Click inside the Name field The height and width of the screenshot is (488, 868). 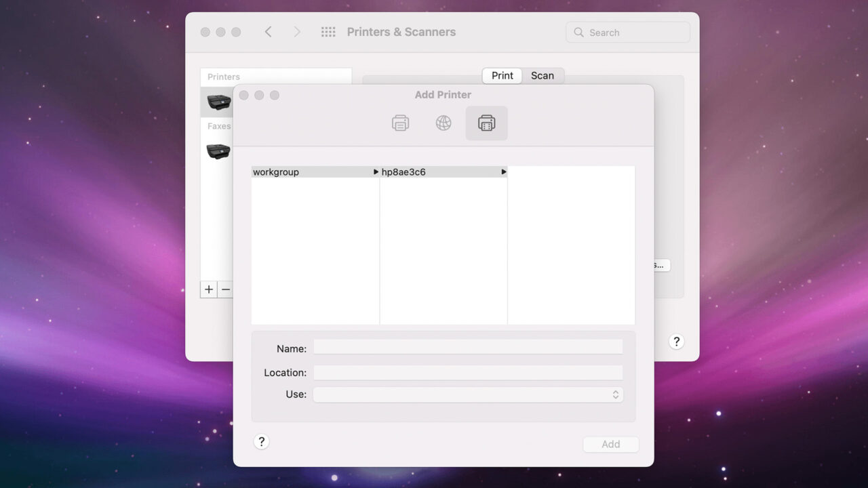[x=468, y=346]
